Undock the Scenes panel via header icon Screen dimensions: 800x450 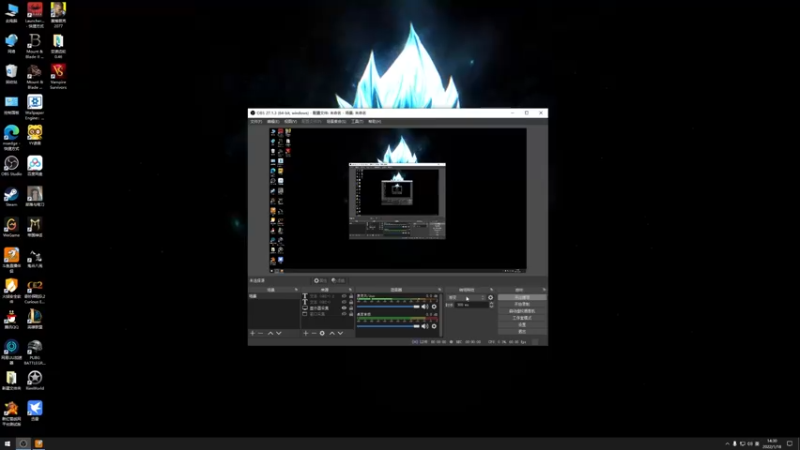click(296, 290)
